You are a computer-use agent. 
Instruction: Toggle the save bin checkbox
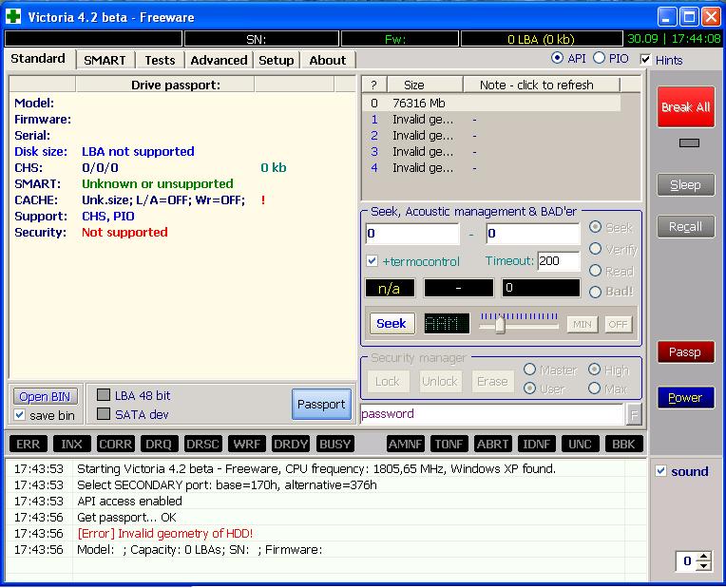[19, 415]
